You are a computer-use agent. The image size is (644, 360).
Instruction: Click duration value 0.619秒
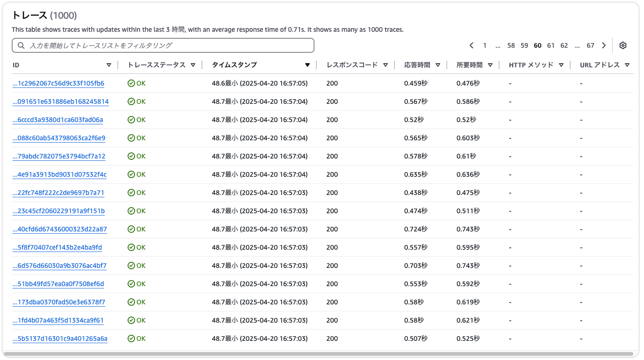[x=468, y=302]
